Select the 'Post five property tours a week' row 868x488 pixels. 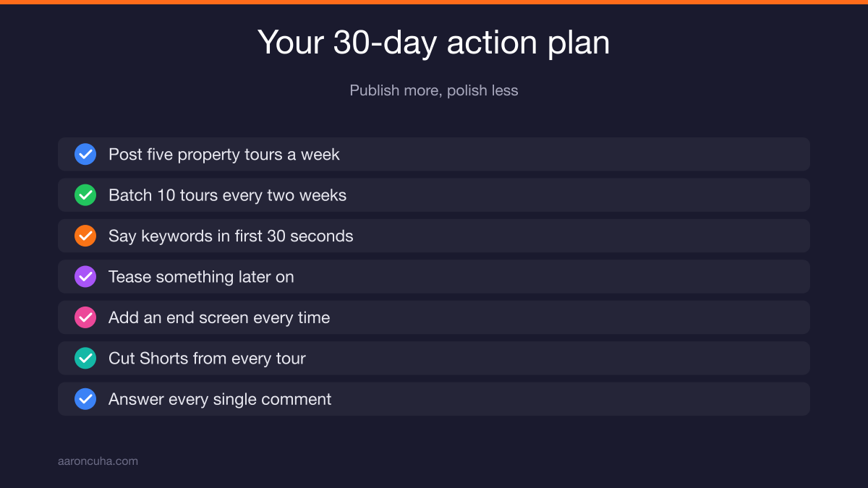tap(434, 154)
